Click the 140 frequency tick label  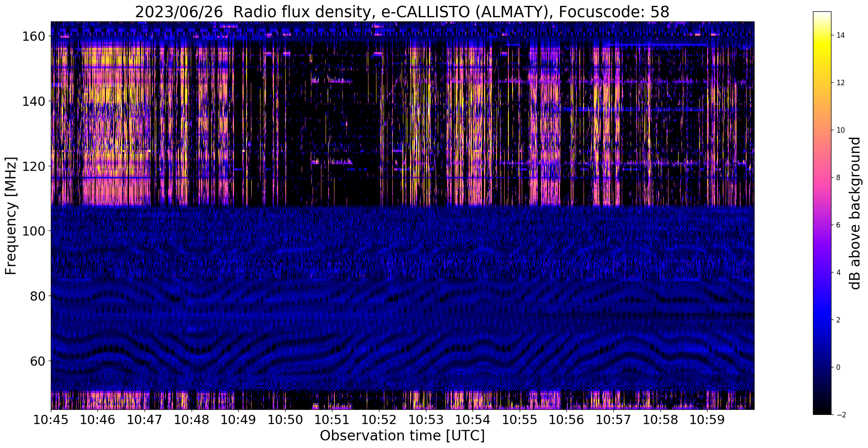[33, 101]
